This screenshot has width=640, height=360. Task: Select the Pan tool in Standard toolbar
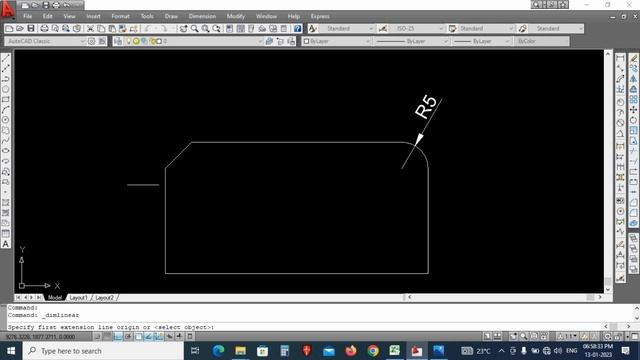pos(183,29)
